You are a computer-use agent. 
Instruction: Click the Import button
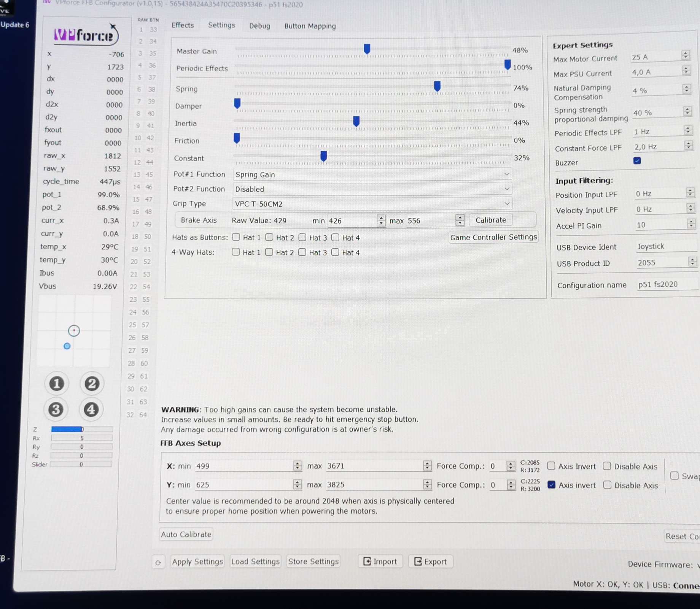click(x=380, y=561)
